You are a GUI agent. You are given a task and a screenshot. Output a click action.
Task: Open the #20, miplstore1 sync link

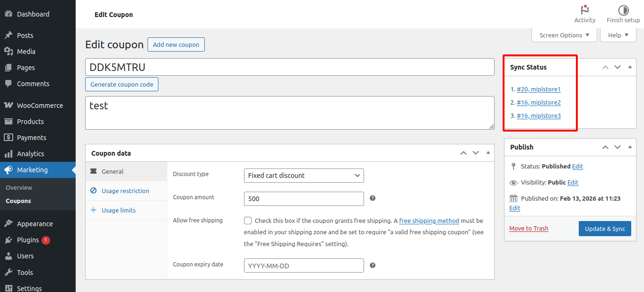(539, 89)
